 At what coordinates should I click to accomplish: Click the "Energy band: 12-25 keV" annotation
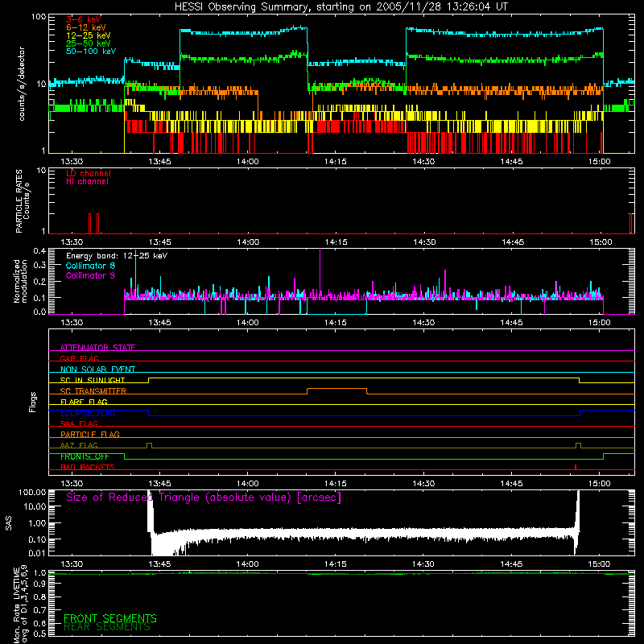click(x=117, y=256)
